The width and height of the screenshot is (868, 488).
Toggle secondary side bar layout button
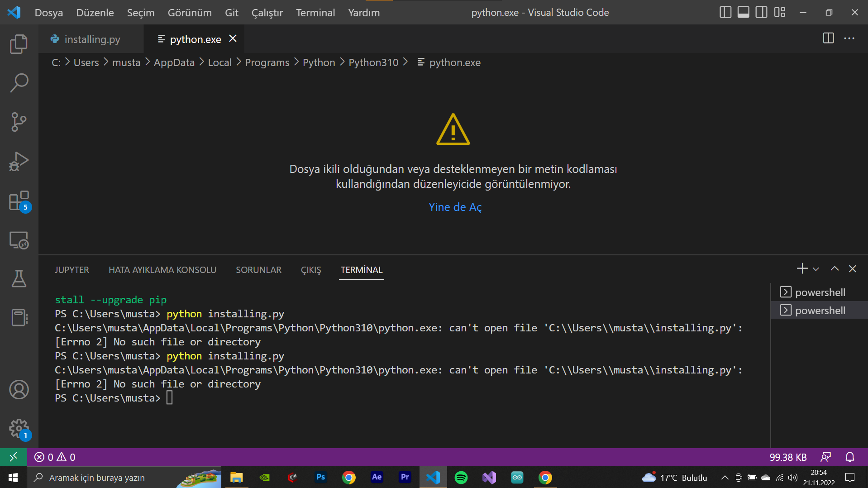(x=762, y=12)
